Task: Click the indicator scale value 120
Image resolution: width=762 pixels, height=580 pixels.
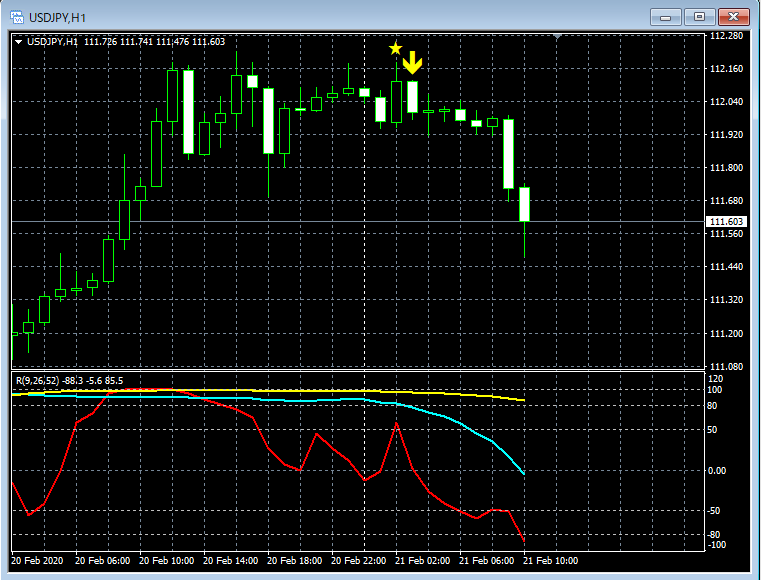Action: pyautogui.click(x=716, y=379)
